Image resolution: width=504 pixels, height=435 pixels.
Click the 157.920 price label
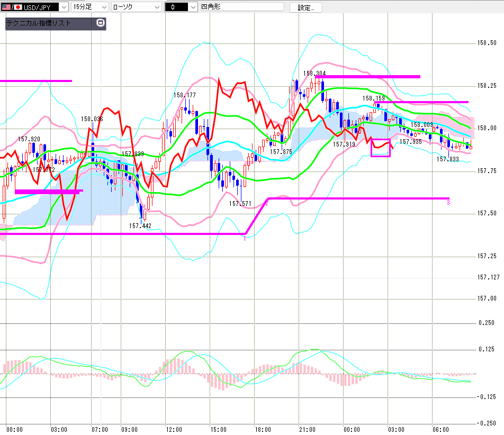pos(29,139)
